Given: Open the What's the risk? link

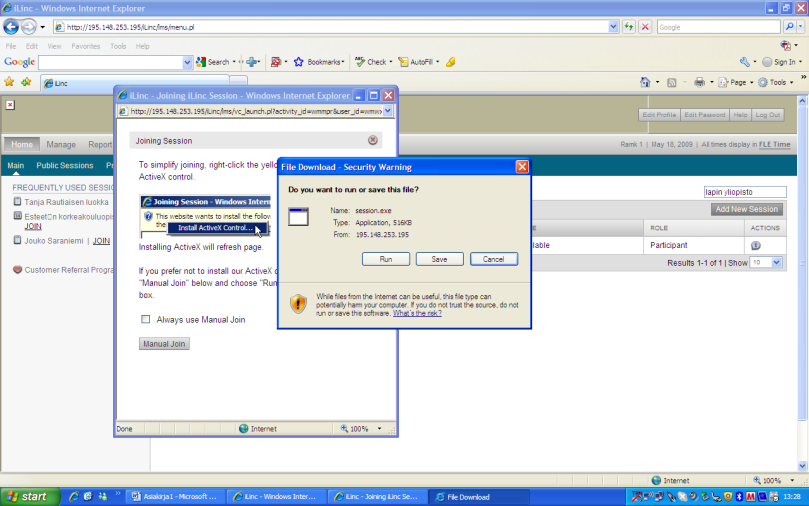Looking at the screenshot, I should pos(417,313).
